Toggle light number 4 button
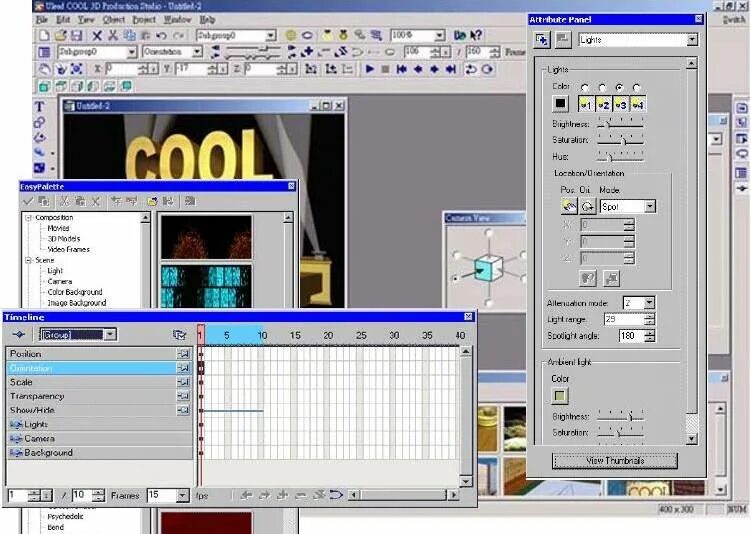 click(638, 104)
